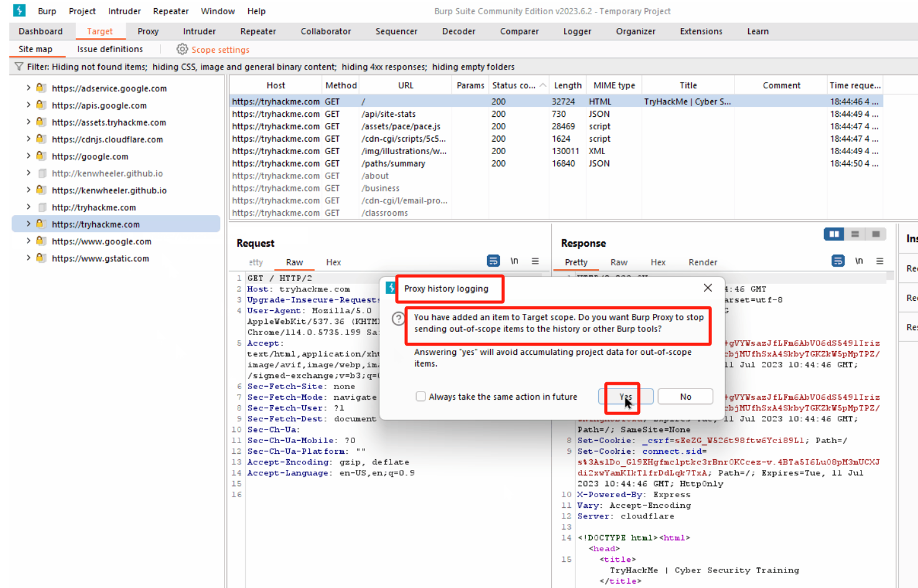Expand the https://adservice.google.com tree node
Image resolution: width=918 pixels, height=588 pixels.
(x=28, y=88)
